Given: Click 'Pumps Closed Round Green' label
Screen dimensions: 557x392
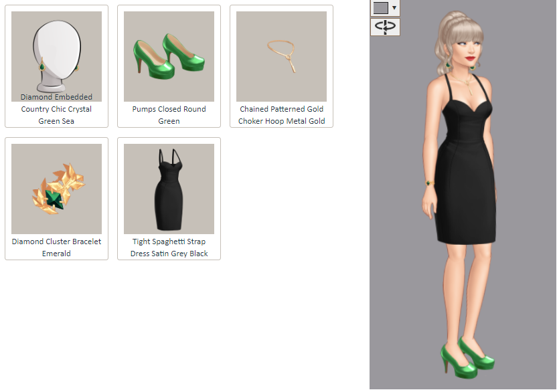Looking at the screenshot, I should (169, 115).
